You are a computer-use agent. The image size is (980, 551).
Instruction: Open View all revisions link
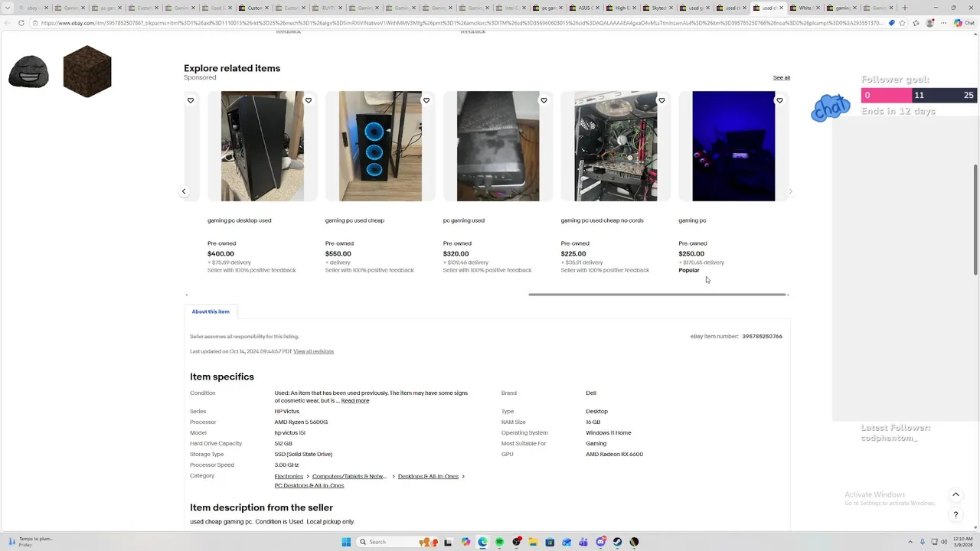[314, 351]
